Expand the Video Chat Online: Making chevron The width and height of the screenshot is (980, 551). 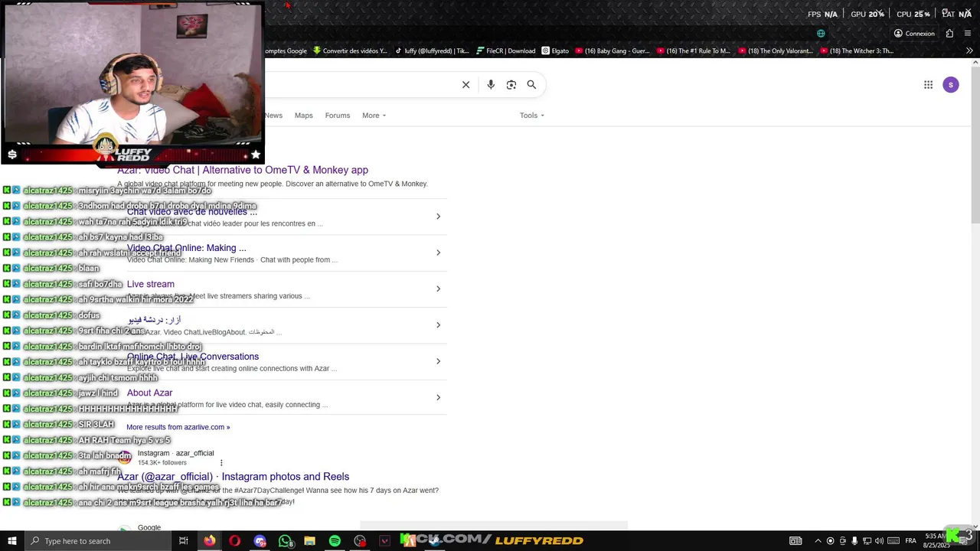(x=438, y=253)
